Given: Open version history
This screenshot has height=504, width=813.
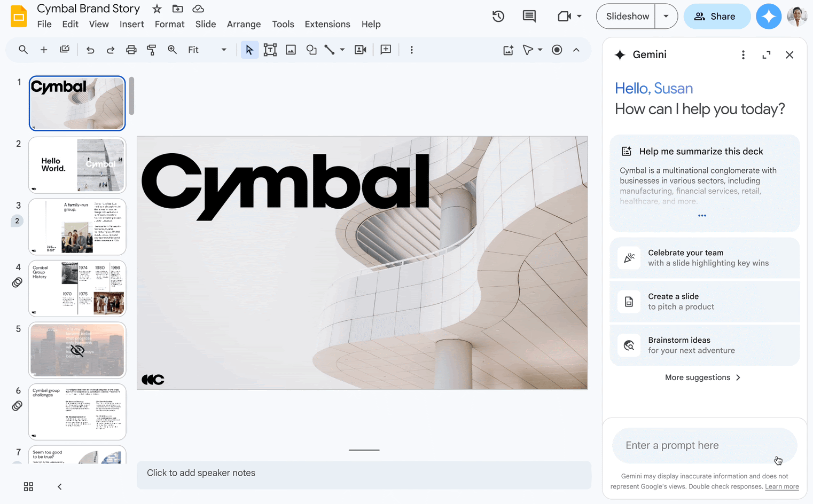Looking at the screenshot, I should [x=498, y=16].
